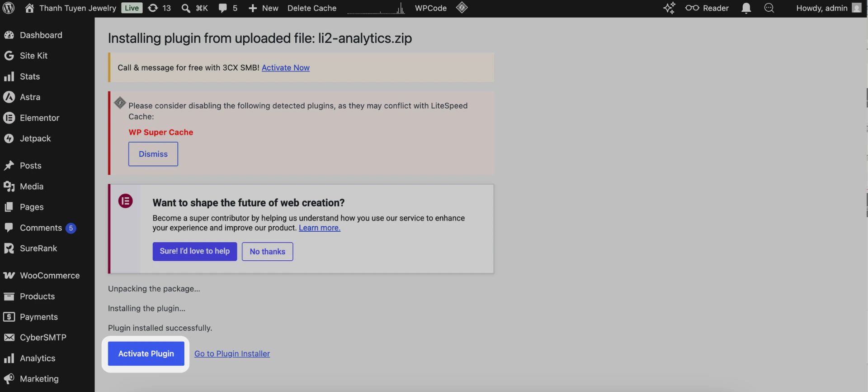The height and width of the screenshot is (392, 868).
Task: Click the WP Super Cache plugin name
Action: [160, 132]
